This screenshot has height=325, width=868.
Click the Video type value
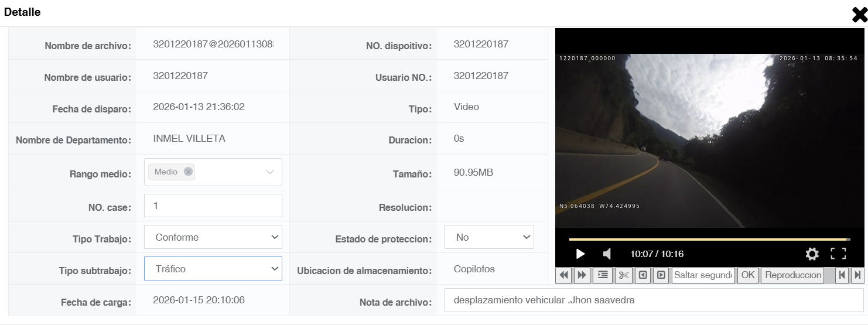(x=466, y=107)
